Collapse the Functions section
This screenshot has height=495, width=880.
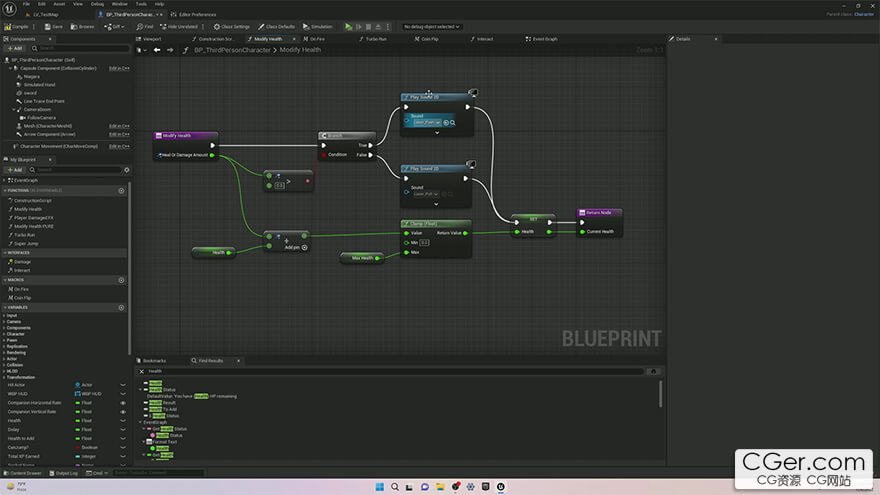pos(5,191)
